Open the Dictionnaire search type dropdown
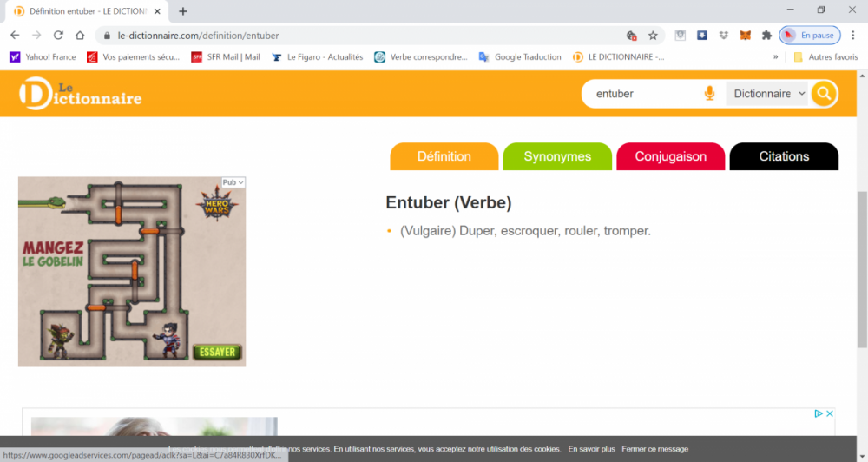 pyautogui.click(x=768, y=94)
